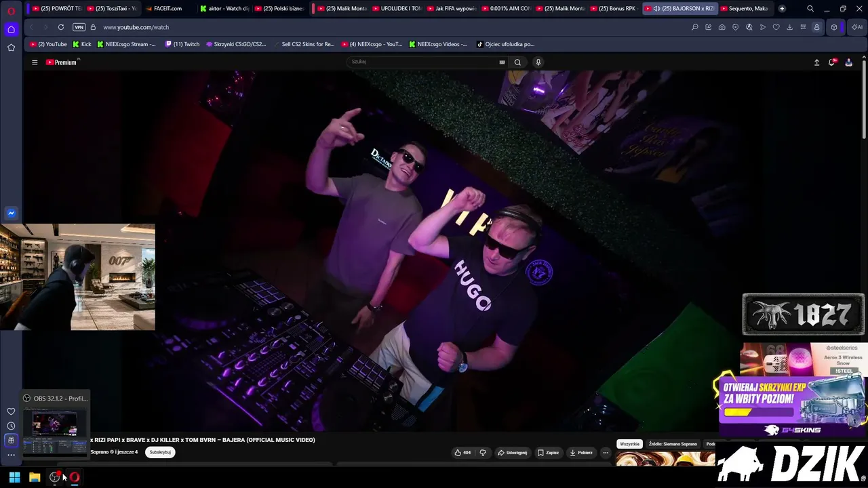This screenshot has width=868, height=488.
Task: Add page to bookmarks with heart icon
Action: 776,27
